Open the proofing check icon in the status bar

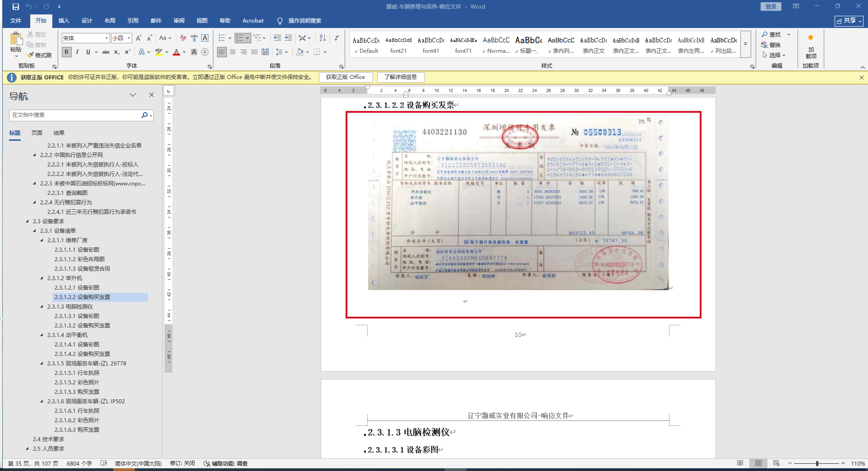104,463
